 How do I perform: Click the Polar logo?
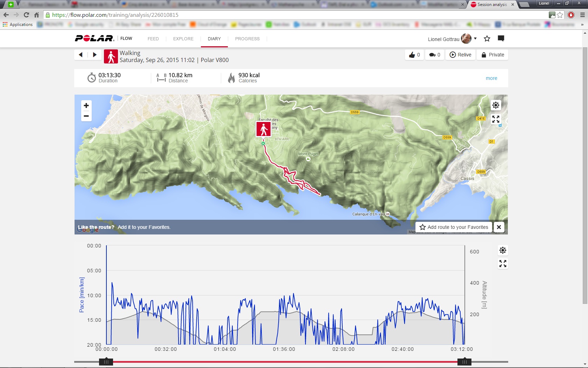(x=94, y=39)
